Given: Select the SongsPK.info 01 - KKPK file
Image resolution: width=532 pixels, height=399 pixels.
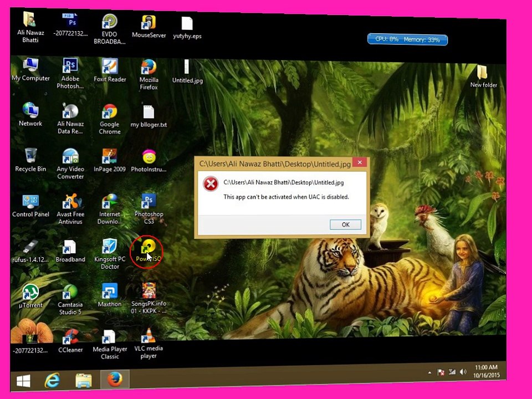Looking at the screenshot, I should click(x=149, y=299).
